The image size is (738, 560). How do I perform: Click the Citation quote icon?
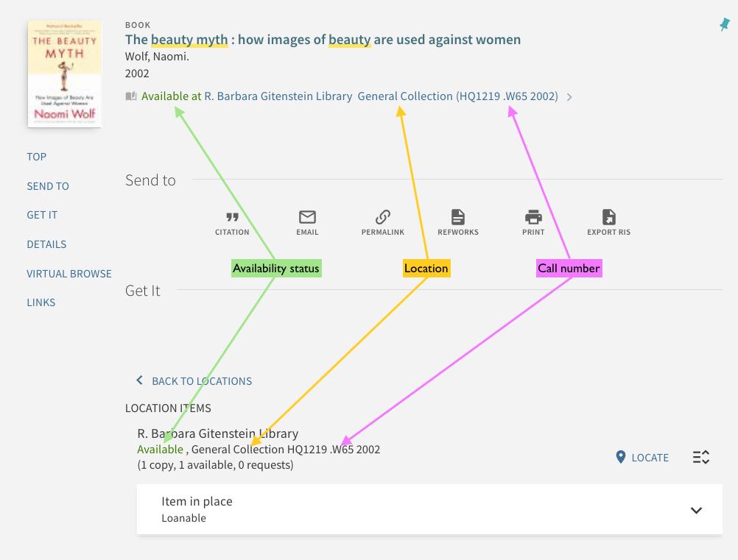click(x=232, y=217)
